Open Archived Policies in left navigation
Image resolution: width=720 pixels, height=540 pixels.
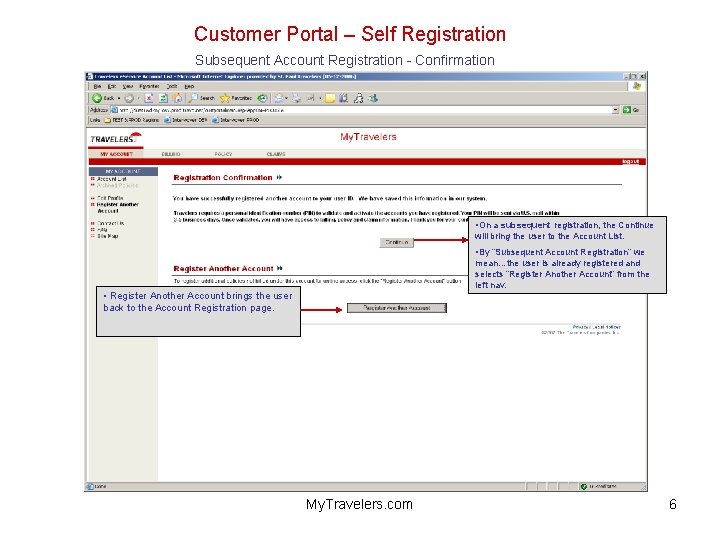(x=117, y=186)
